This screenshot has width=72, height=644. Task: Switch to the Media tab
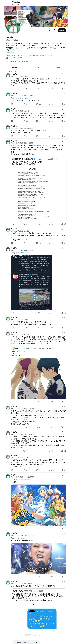coord(57,67)
